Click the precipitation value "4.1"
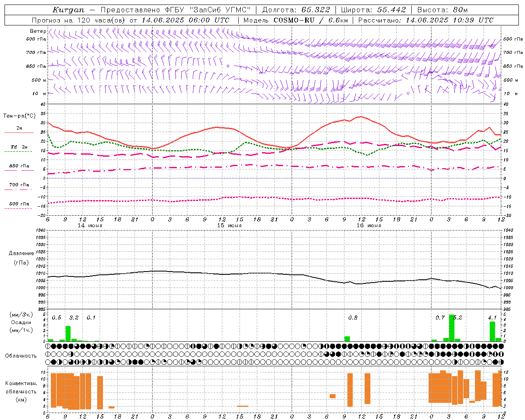525x420 pixels. click(492, 318)
